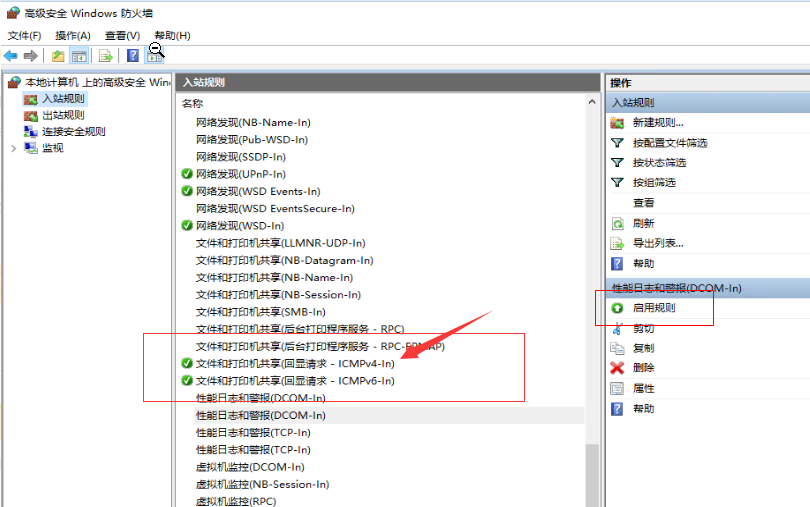810x507 pixels.
Task: Click the rules list scrollbar thumb
Action: [x=592, y=475]
